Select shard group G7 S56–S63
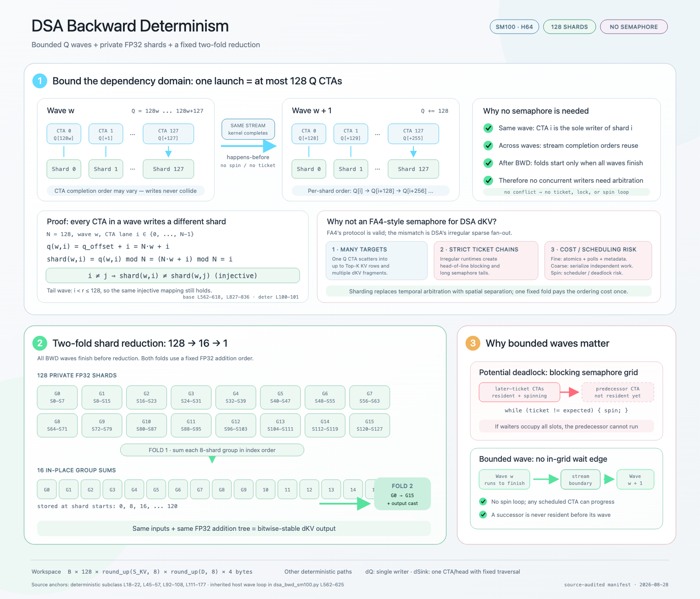 pos(370,397)
